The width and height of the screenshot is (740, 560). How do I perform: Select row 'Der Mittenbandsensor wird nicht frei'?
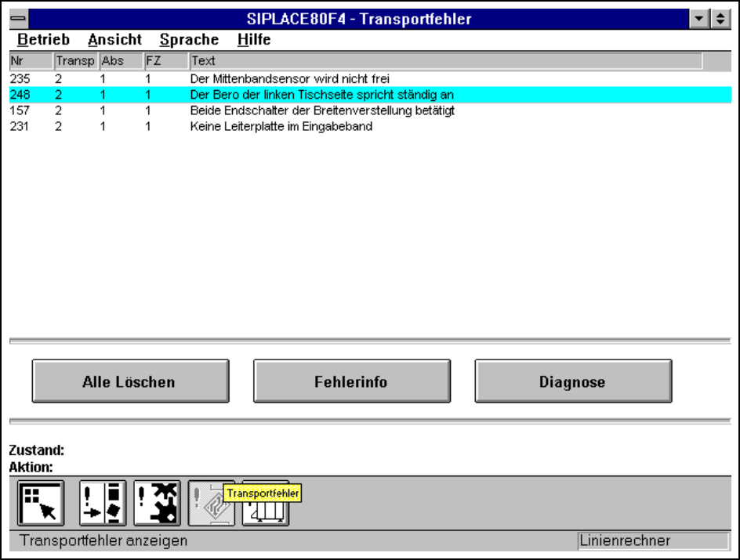pyautogui.click(x=370, y=79)
